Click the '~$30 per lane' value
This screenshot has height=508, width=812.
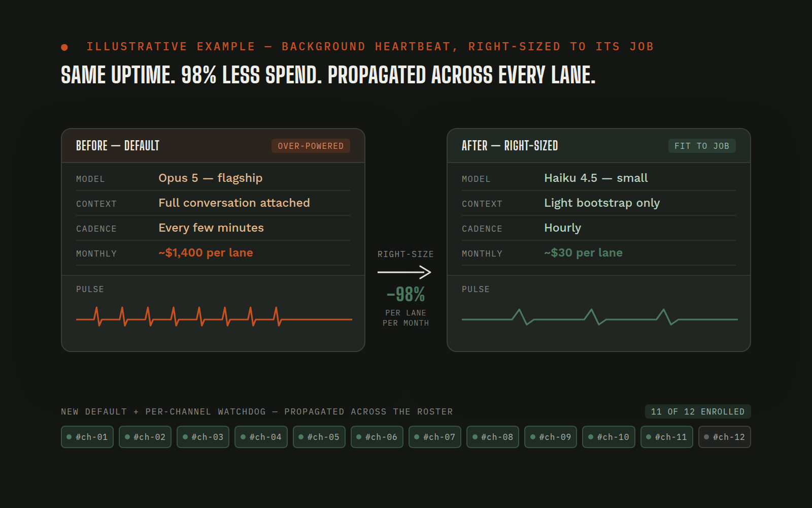[583, 252]
